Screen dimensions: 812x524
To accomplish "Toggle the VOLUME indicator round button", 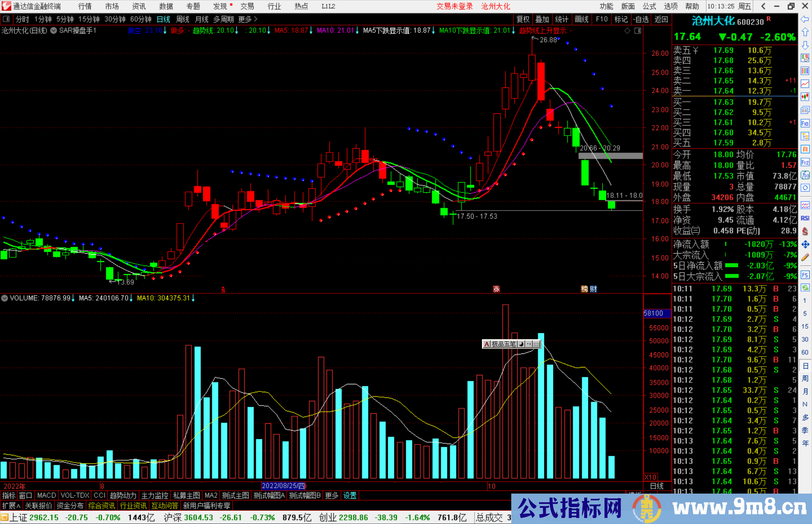I will point(5,298).
